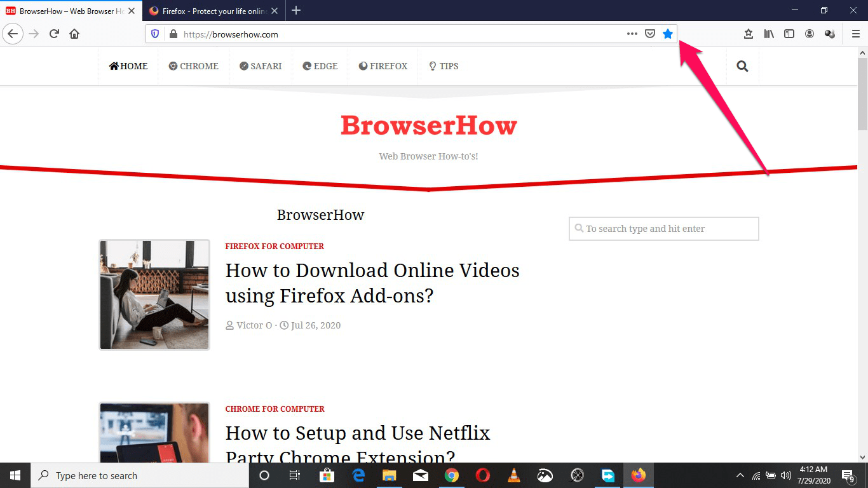This screenshot has height=488, width=868.
Task: Show hidden system tray icons chevron
Action: [x=740, y=475]
